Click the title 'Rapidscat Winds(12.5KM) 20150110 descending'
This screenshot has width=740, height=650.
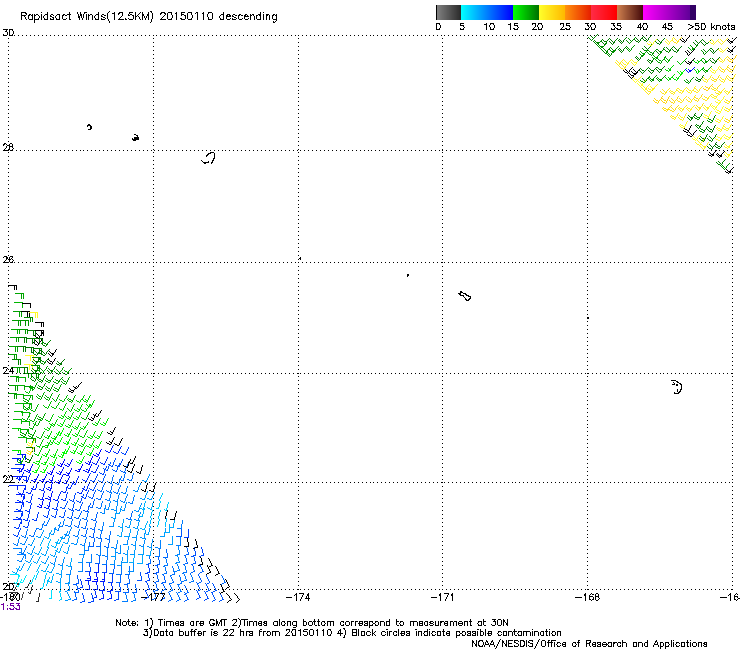pos(149,17)
